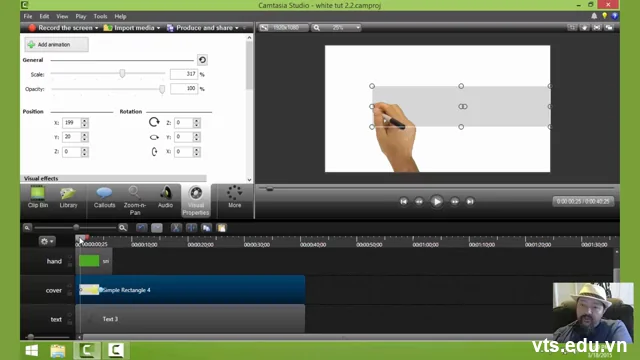Click the X rotation icon
This screenshot has width=640, height=360.
[x=154, y=152]
